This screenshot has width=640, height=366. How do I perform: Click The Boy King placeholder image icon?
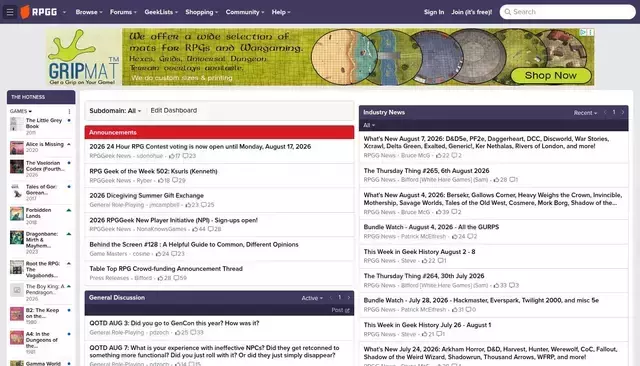[17, 290]
